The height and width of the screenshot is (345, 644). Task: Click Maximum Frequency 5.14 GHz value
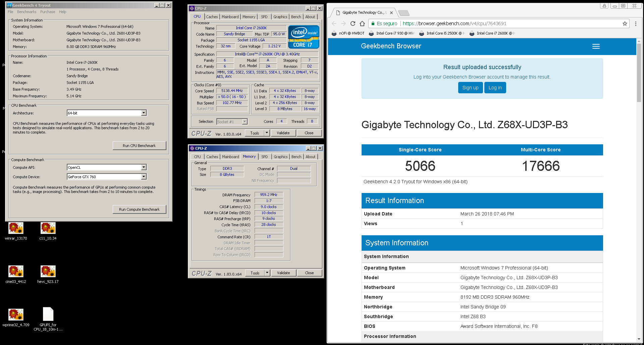74,96
